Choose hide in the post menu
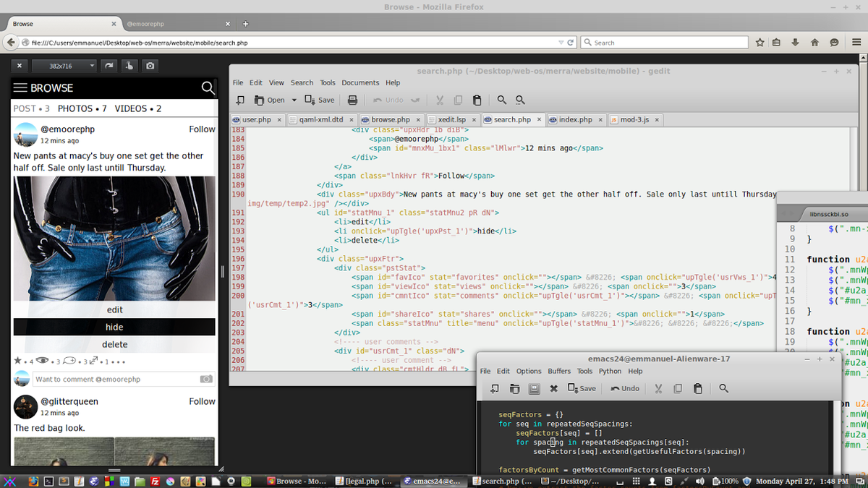 point(114,327)
